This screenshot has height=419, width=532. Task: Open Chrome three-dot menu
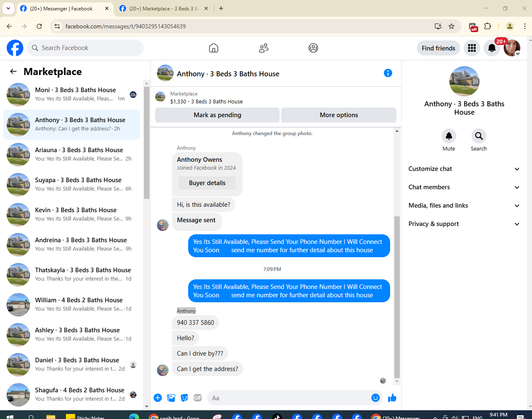524,26
